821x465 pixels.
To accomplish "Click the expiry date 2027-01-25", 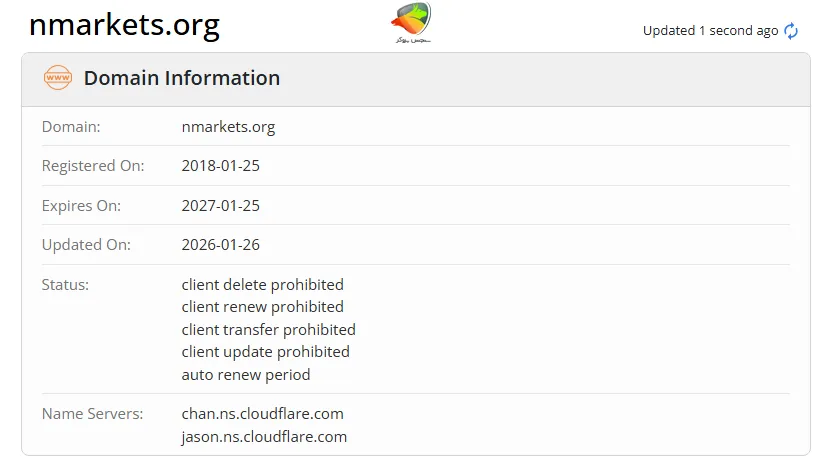I will [x=220, y=206].
